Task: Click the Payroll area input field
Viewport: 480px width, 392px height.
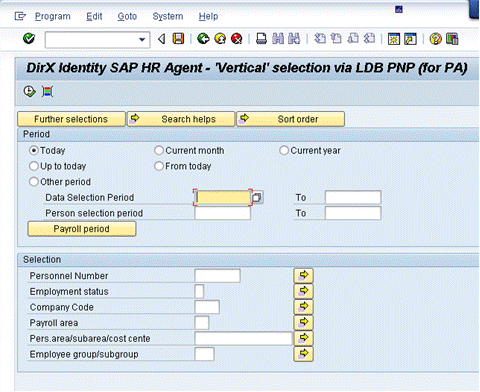Action: tap(202, 323)
